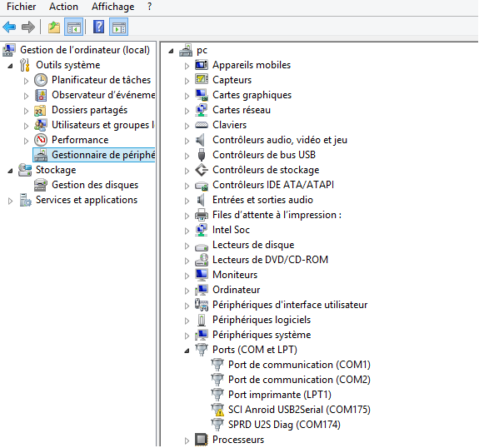Expand the Contrôleurs IDE ATA/ATAPI arrow
Screen dimensions: 479x448
[x=187, y=186]
